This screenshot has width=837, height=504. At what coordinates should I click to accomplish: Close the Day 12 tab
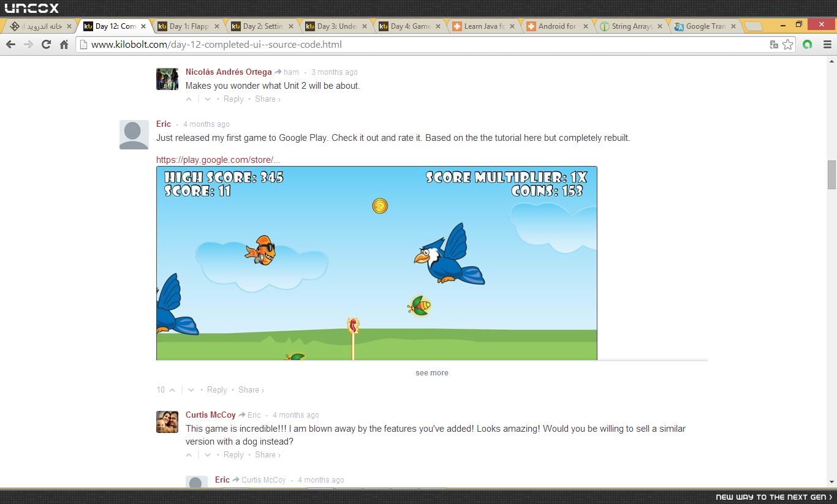[x=143, y=26]
